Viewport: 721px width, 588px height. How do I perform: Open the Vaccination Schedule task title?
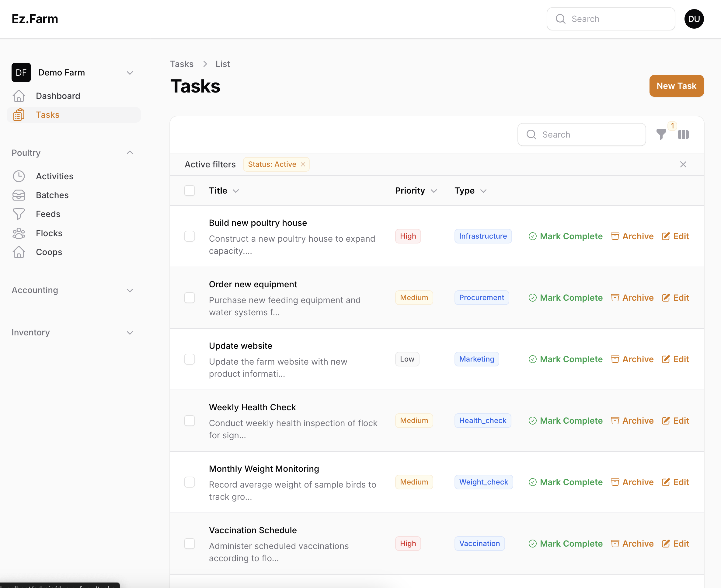point(253,530)
